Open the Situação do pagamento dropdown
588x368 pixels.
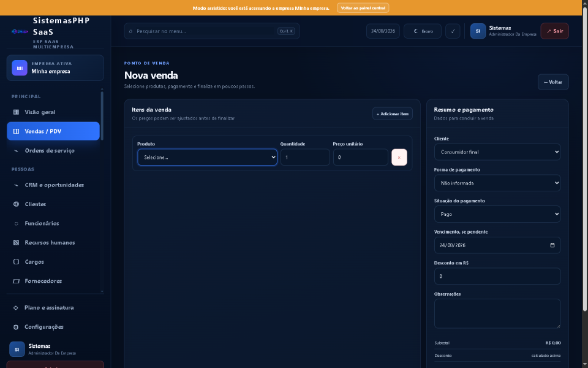[497, 214]
